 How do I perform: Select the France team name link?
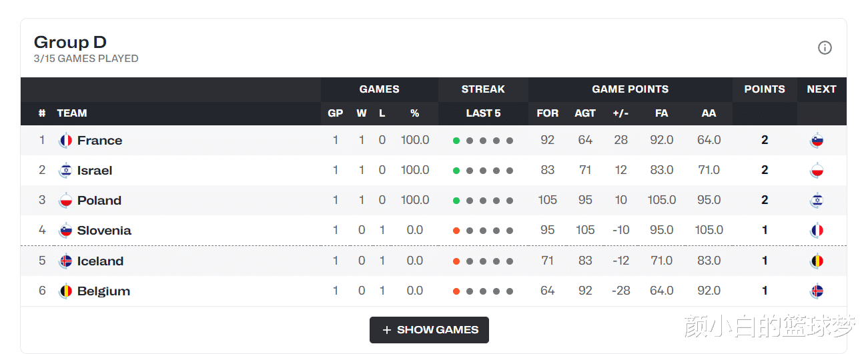[x=99, y=141]
